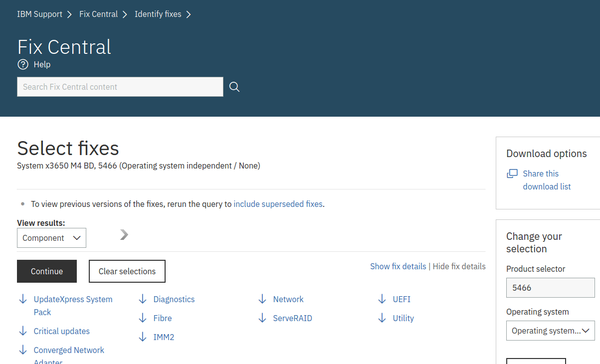The height and width of the screenshot is (364, 600).
Task: Open the Operating system dropdown
Action: click(550, 331)
